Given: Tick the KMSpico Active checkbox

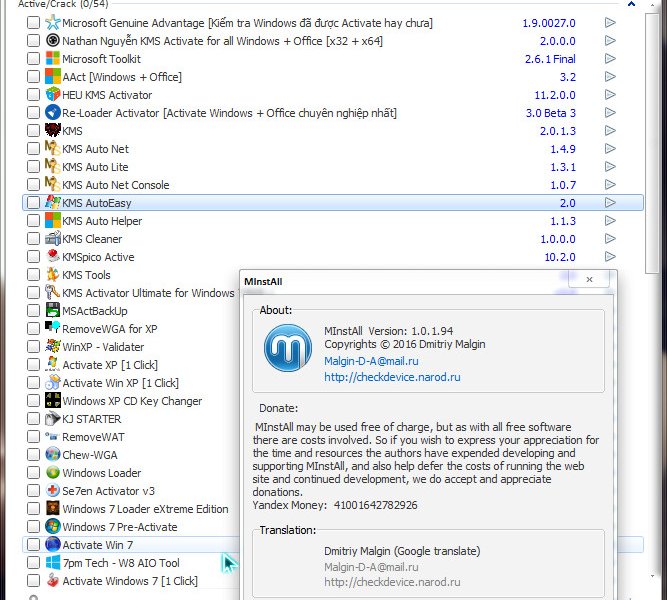Looking at the screenshot, I should point(33,256).
